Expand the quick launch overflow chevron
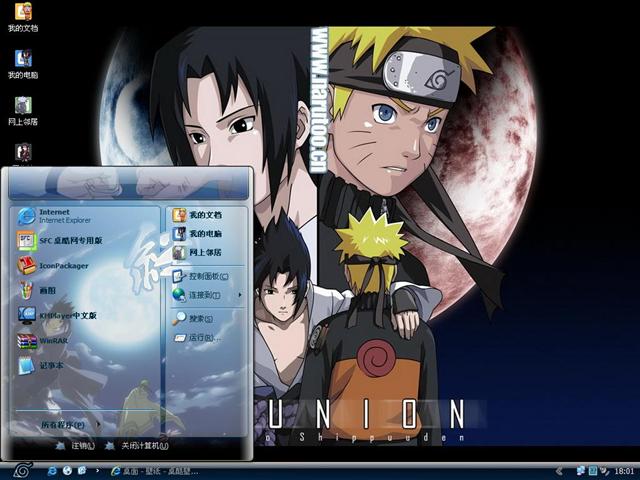The width and height of the screenshot is (640, 480). pyautogui.click(x=97, y=471)
